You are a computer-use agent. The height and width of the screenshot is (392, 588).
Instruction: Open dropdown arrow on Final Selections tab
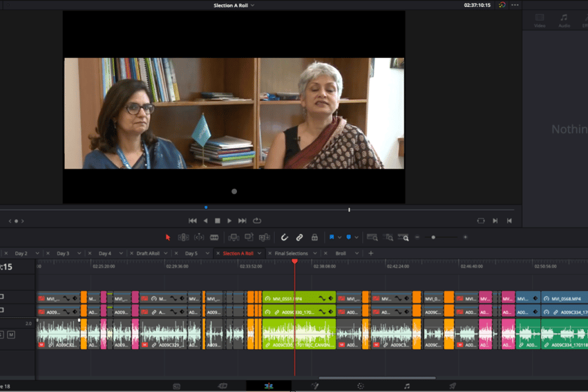coord(315,254)
